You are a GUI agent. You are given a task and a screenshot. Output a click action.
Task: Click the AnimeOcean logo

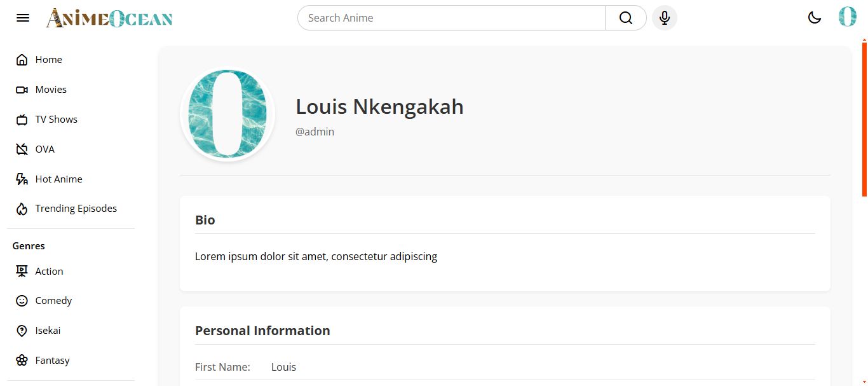pos(109,18)
